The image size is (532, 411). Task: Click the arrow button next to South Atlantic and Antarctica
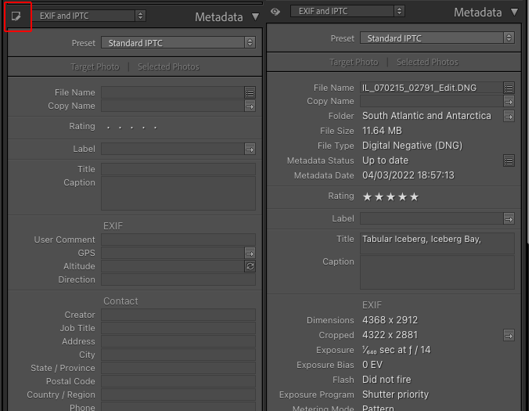click(x=509, y=116)
